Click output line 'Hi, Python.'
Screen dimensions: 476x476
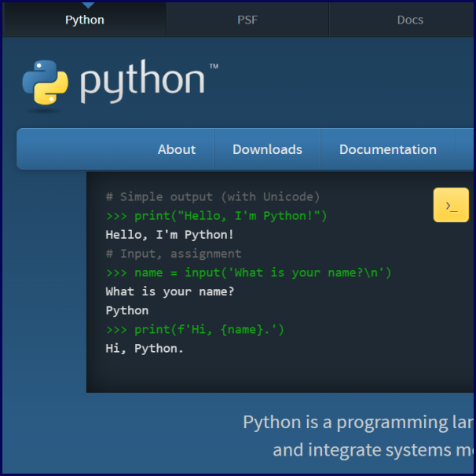(x=145, y=349)
